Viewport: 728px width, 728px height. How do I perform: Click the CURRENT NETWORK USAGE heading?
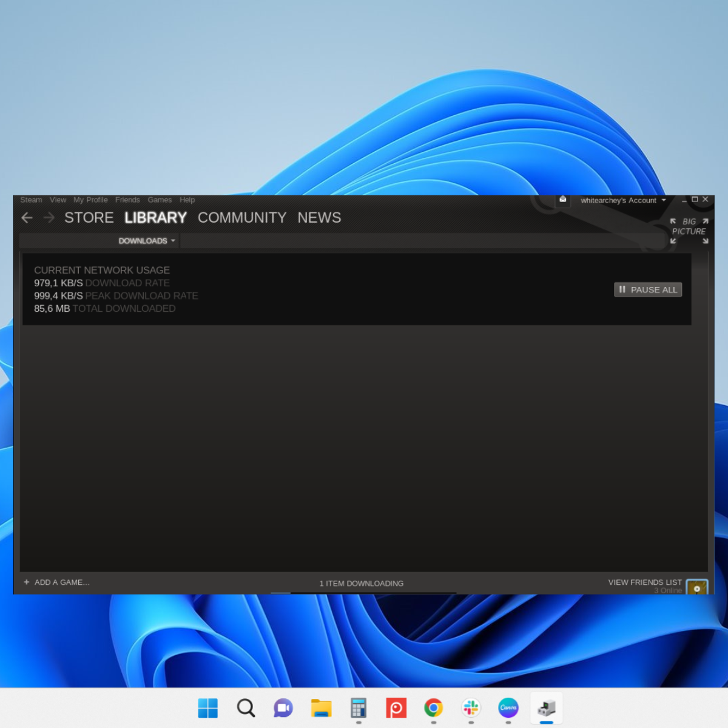tap(102, 271)
